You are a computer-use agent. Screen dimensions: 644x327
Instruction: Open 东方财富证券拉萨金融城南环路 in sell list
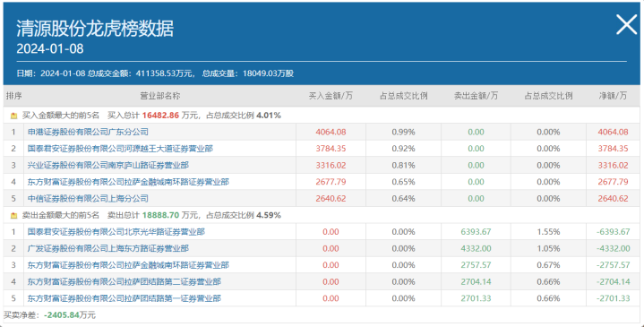tap(128, 265)
